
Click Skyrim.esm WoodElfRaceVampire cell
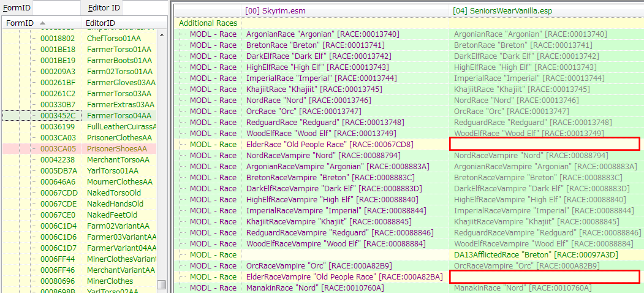(x=336, y=244)
